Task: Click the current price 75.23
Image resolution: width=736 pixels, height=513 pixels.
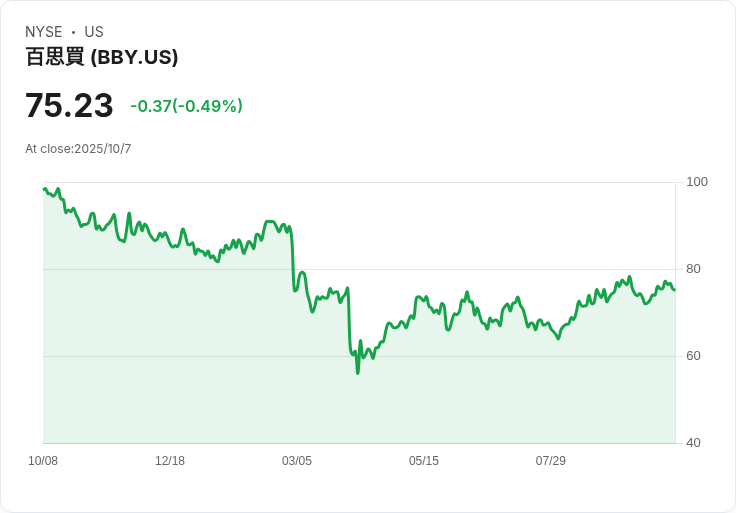Action: pyautogui.click(x=69, y=106)
